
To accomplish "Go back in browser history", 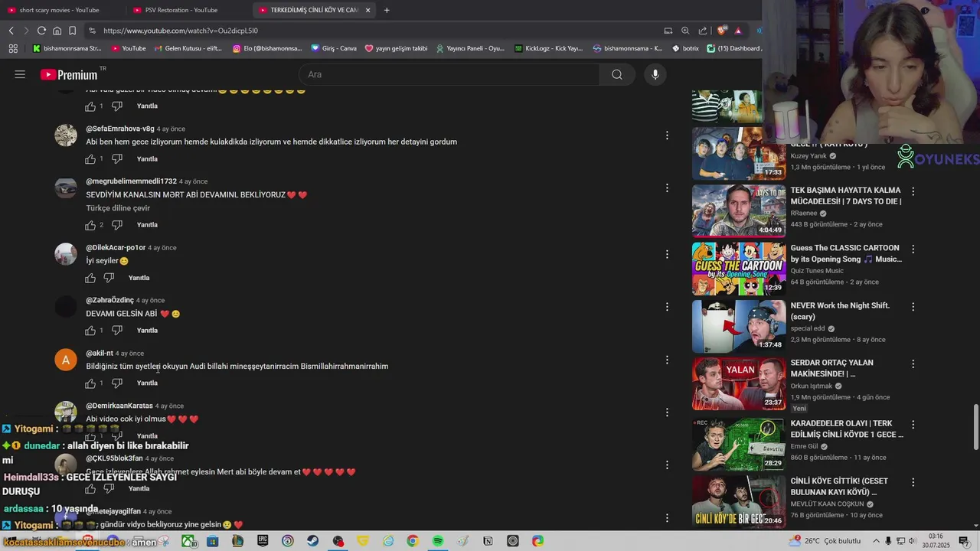I will (11, 31).
